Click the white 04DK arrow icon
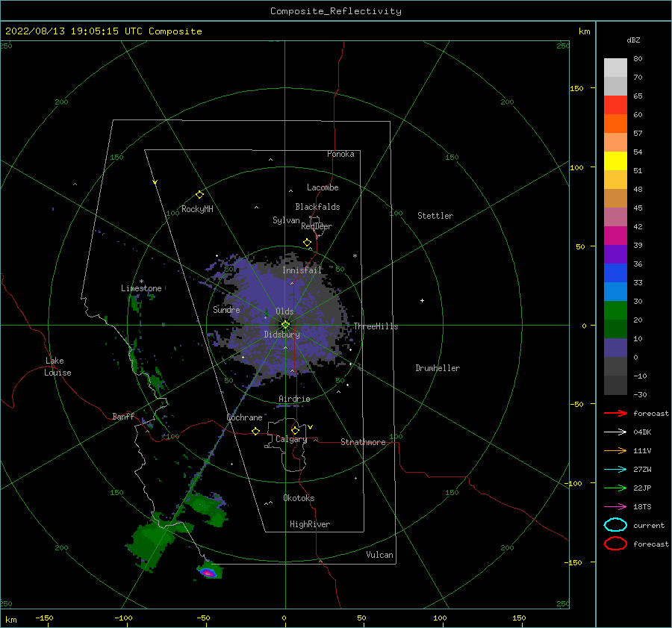Viewport: 672px width, 628px height. 615,432
